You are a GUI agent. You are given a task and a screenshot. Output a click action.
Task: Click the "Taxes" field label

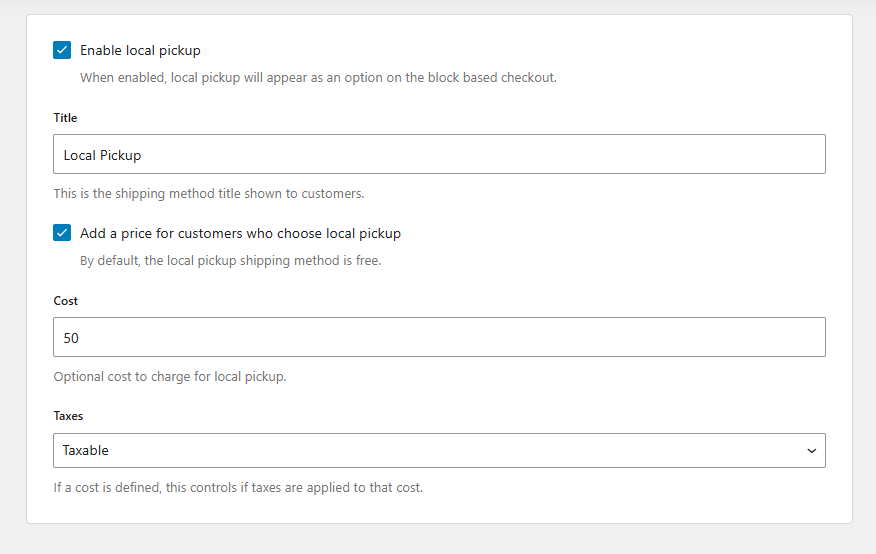pyautogui.click(x=68, y=416)
